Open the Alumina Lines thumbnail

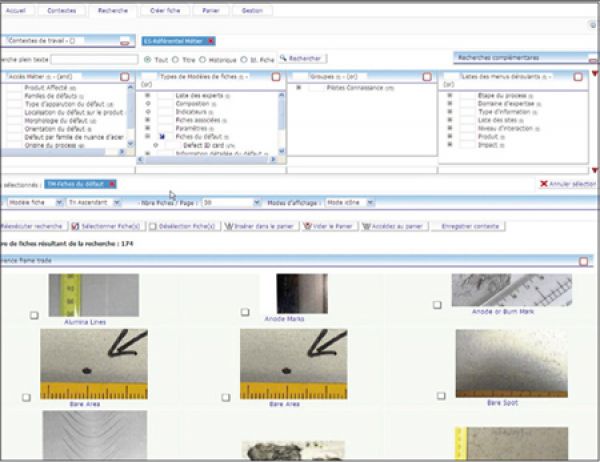point(94,295)
